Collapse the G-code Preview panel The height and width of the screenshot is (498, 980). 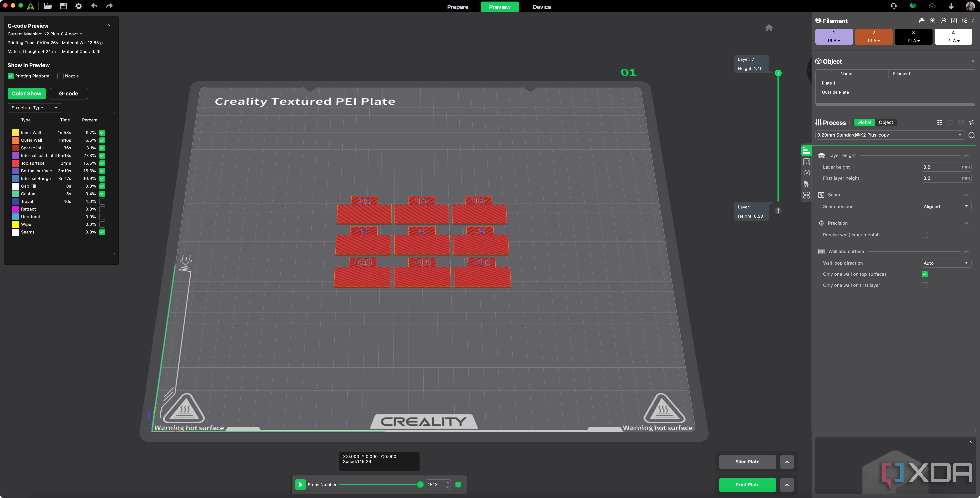(109, 25)
